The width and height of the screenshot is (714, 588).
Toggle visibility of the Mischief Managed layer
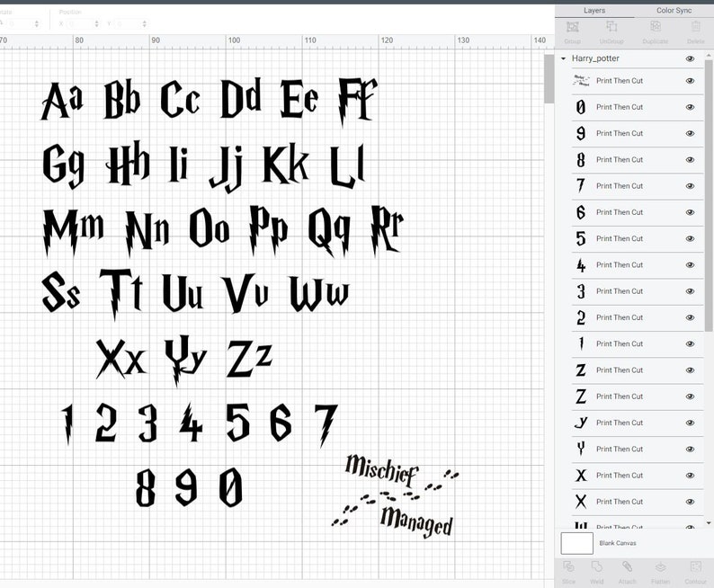[x=690, y=81]
